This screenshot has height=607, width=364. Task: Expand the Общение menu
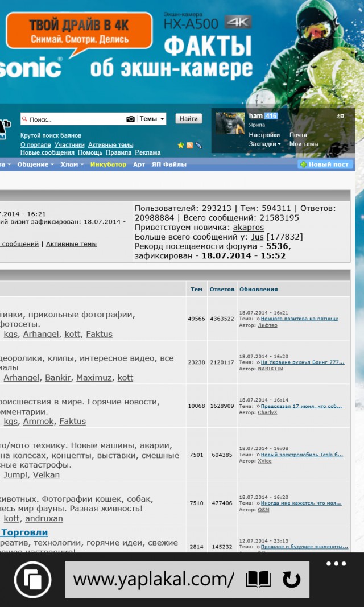[x=36, y=164]
